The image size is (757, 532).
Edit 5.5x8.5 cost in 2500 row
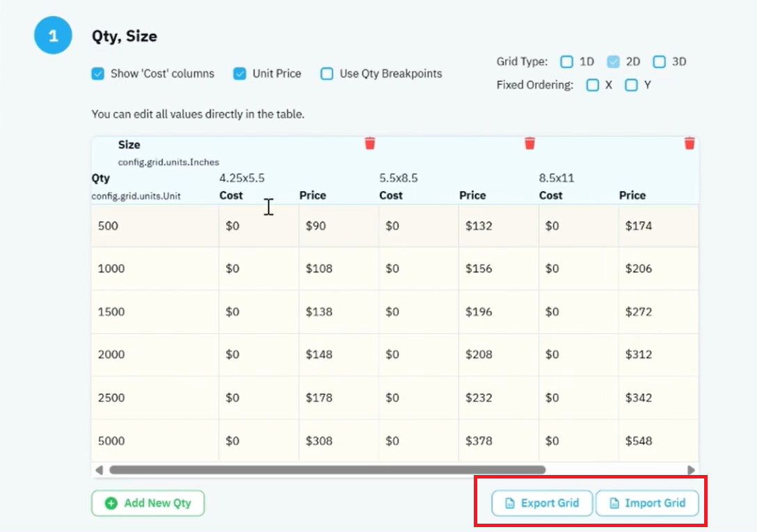(x=419, y=398)
